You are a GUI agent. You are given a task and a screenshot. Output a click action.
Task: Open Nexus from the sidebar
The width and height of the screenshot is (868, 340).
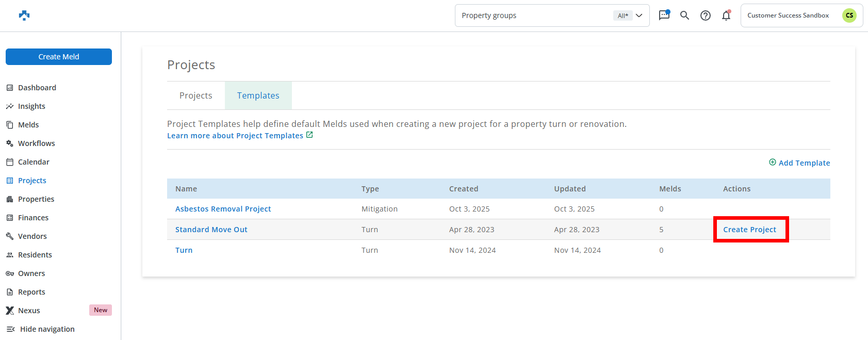pyautogui.click(x=29, y=311)
